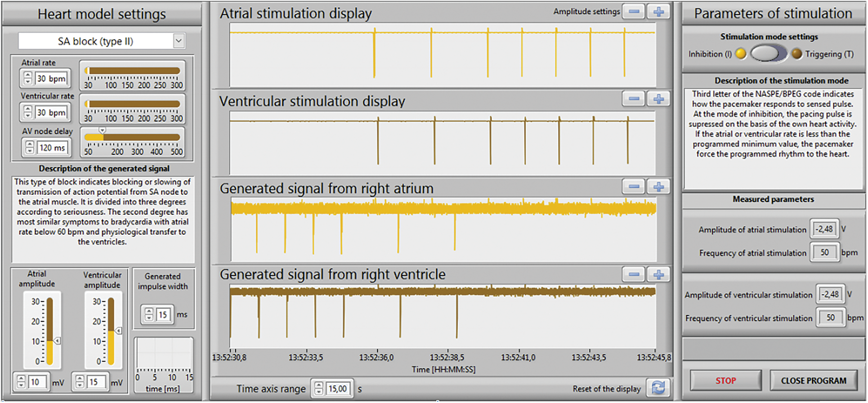
Task: Click the Atrial rate stepper arrows
Action: pyautogui.click(x=28, y=78)
